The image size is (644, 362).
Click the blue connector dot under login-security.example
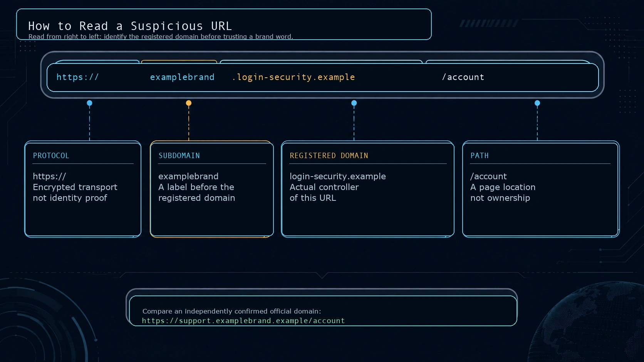point(354,103)
